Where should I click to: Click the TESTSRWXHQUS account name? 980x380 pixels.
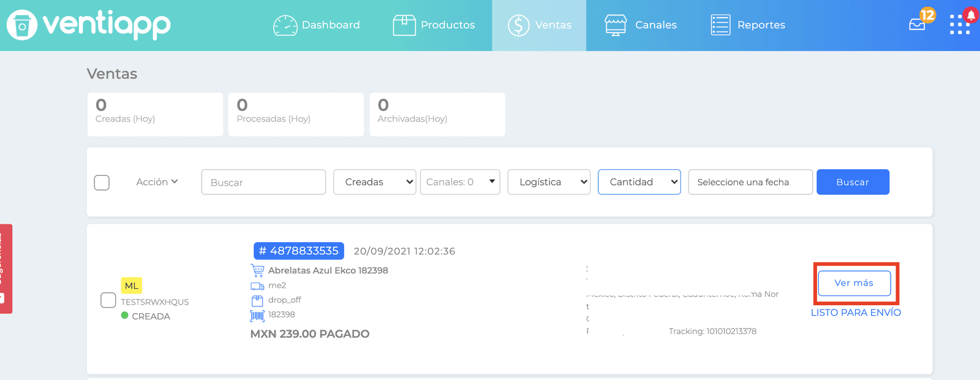point(155,302)
